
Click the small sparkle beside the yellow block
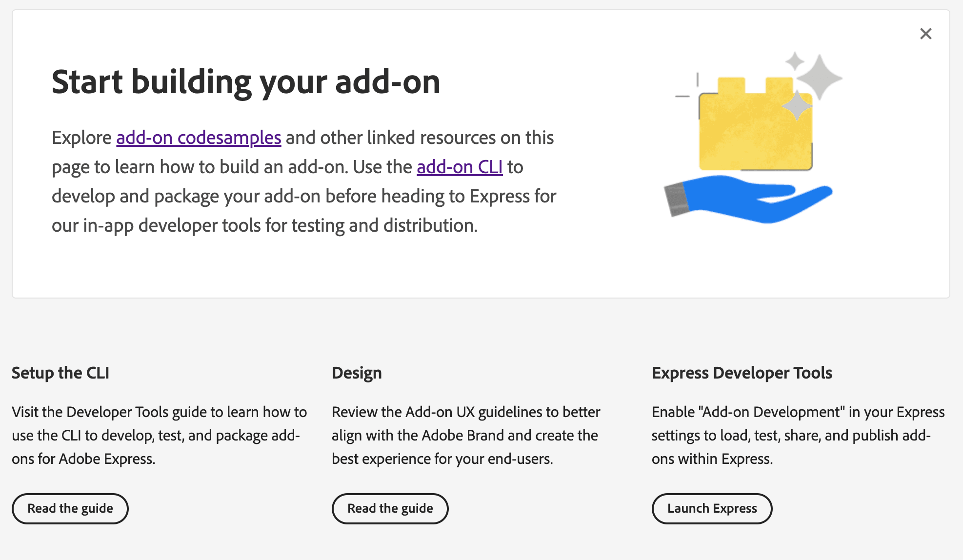pos(796,105)
